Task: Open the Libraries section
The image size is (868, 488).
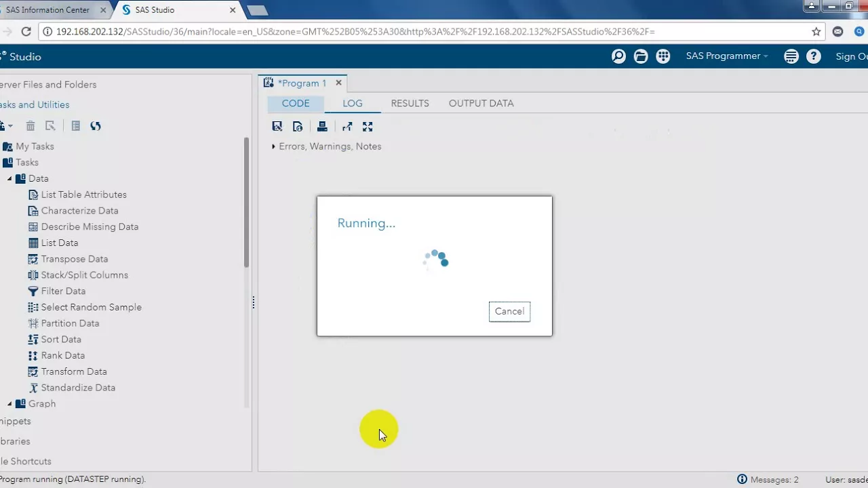Action: coord(15,441)
